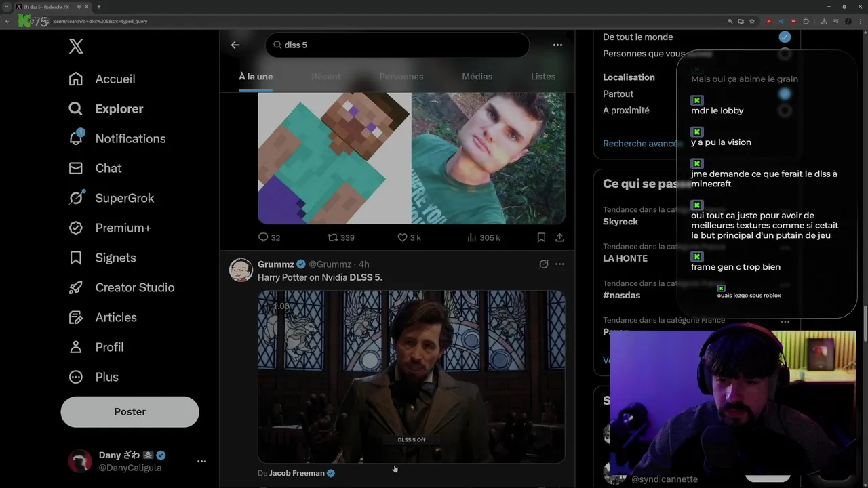Open the man in green shirt photo

click(x=489, y=158)
